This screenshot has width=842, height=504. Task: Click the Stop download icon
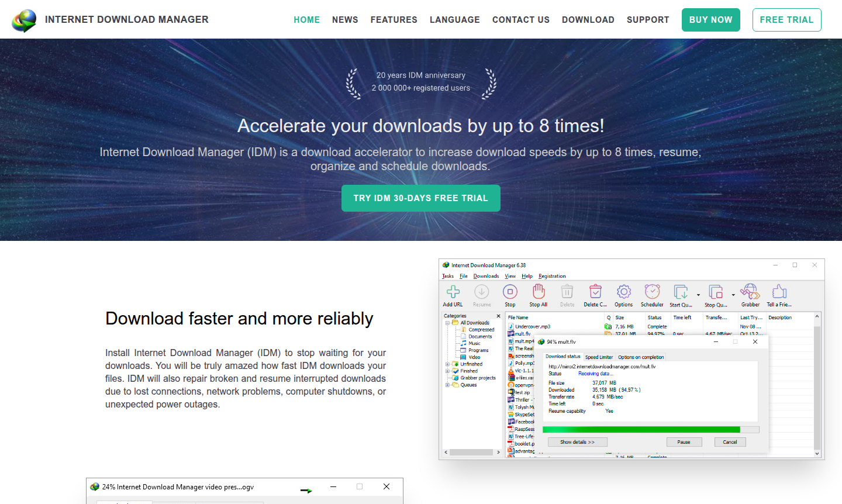510,292
